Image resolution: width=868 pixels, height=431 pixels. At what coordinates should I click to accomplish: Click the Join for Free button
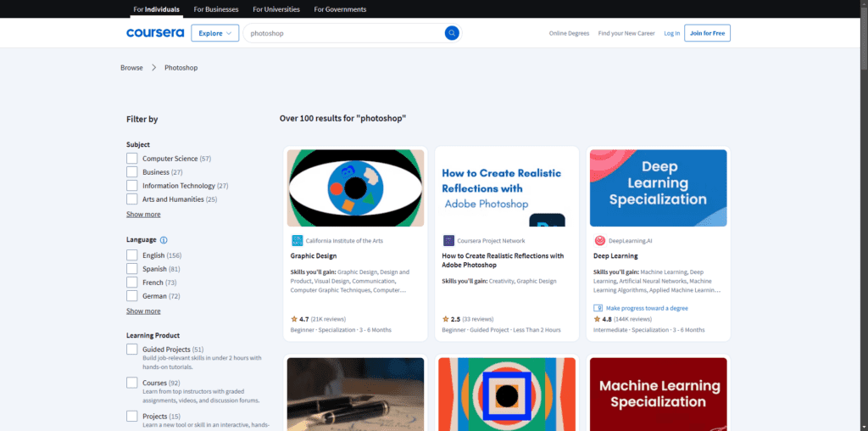click(707, 33)
